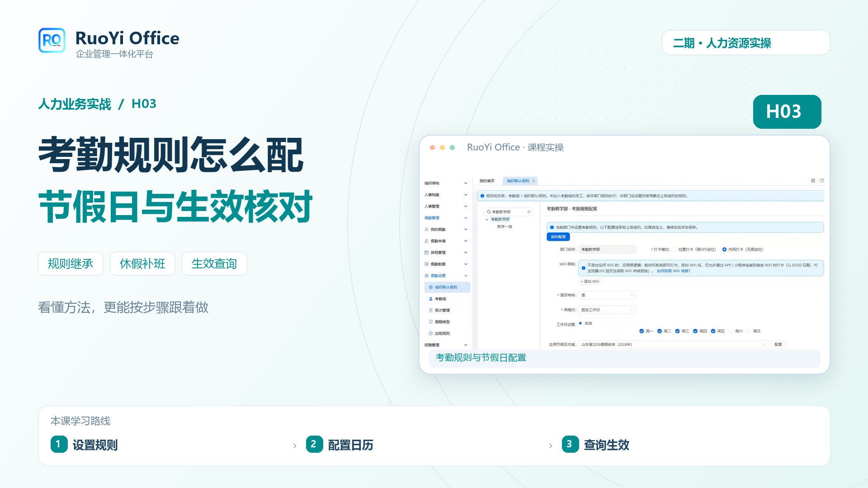Click the 加班规则 clock icon

click(x=431, y=333)
